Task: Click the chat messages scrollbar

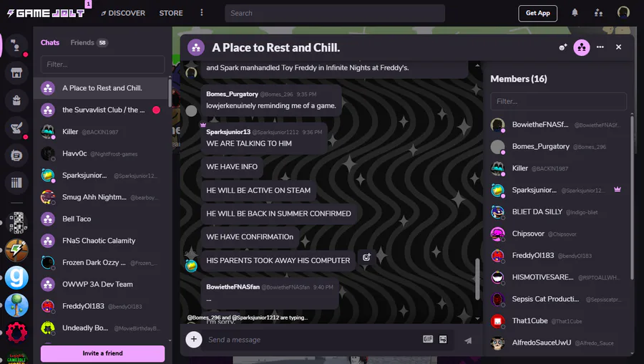Action: coord(477,279)
